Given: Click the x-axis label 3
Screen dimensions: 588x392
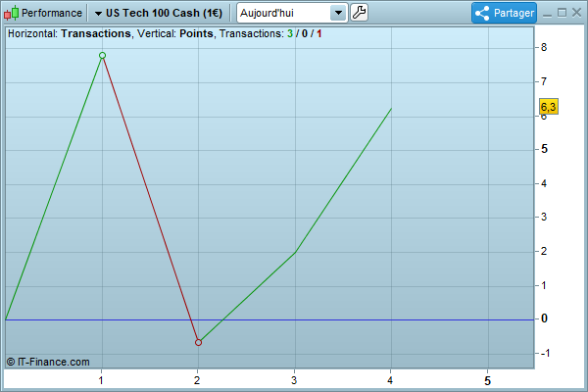Looking at the screenshot, I should pyautogui.click(x=294, y=380).
